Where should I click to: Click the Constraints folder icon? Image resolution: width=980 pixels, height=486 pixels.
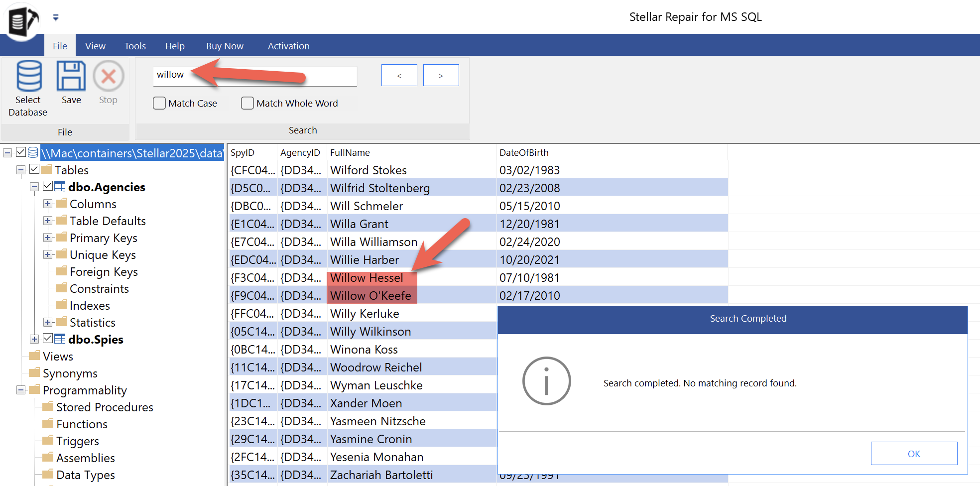(62, 288)
